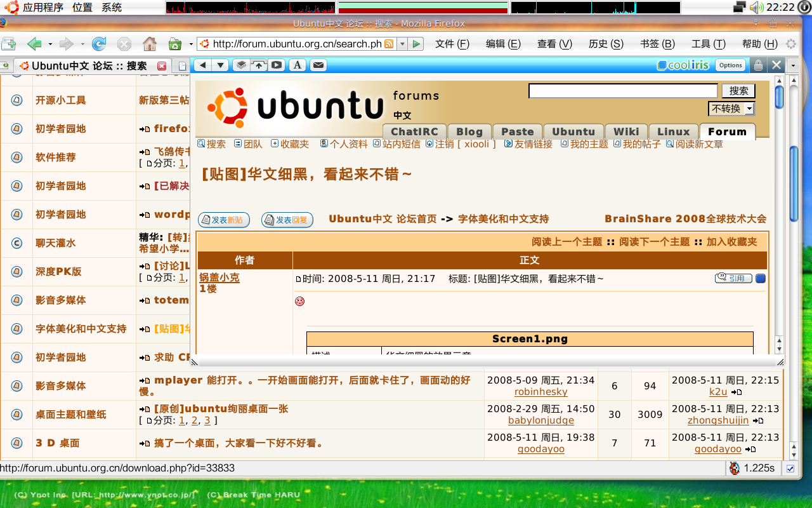Switch to the Wiki tab
The width and height of the screenshot is (812, 508).
tap(626, 131)
